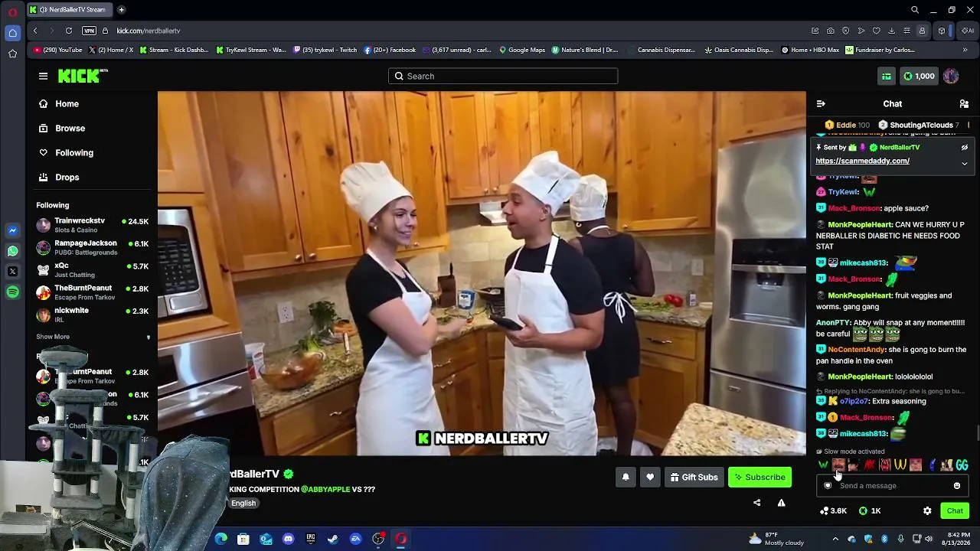The width and height of the screenshot is (980, 551).
Task: Click the kick.com/nerdballertv address bar
Action: pyautogui.click(x=149, y=31)
